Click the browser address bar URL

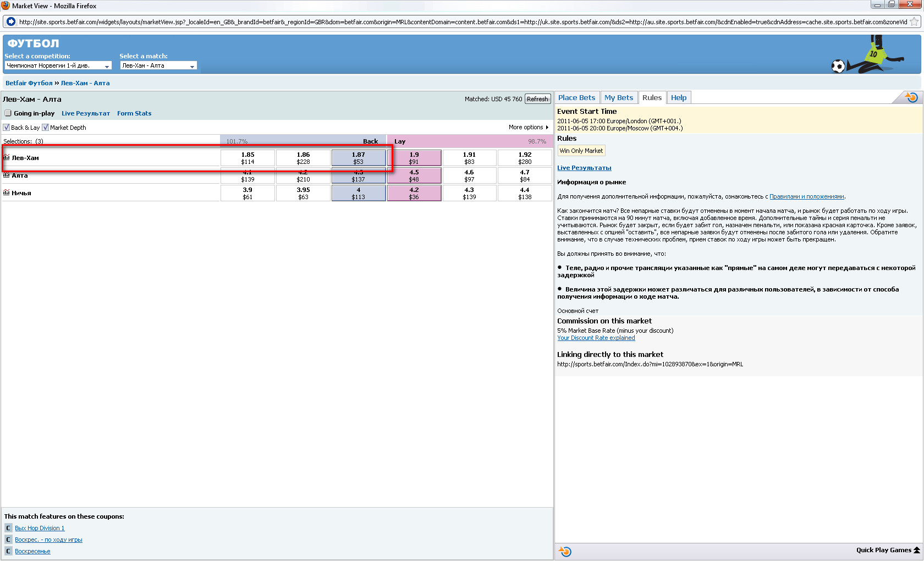pos(463,22)
